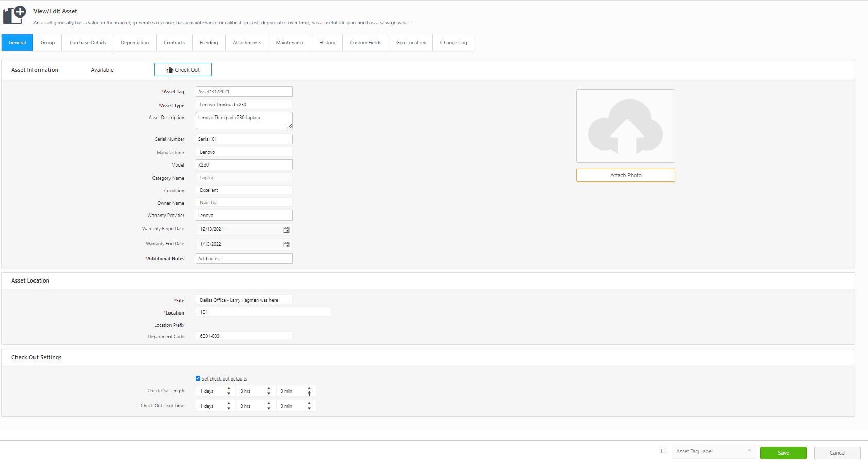This screenshot has height=463, width=868.
Task: Click the View/Edit Asset header icon
Action: point(14,15)
